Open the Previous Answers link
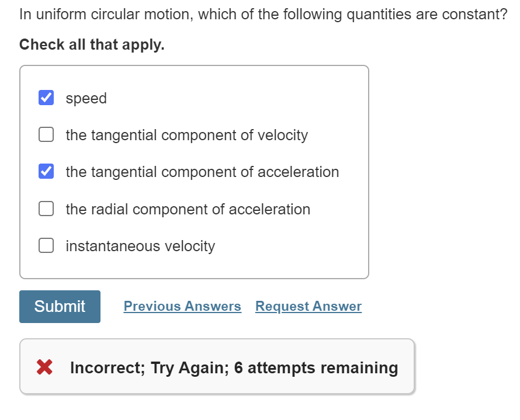 (182, 306)
